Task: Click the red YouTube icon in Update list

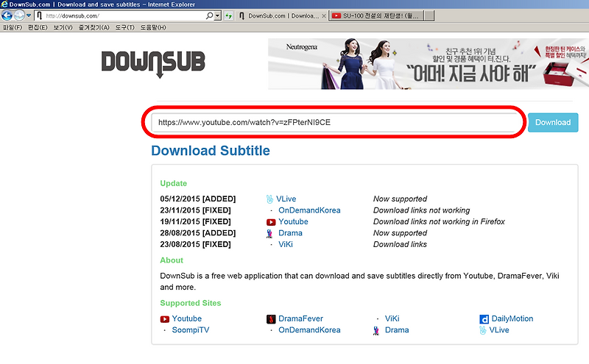Action: tap(271, 222)
